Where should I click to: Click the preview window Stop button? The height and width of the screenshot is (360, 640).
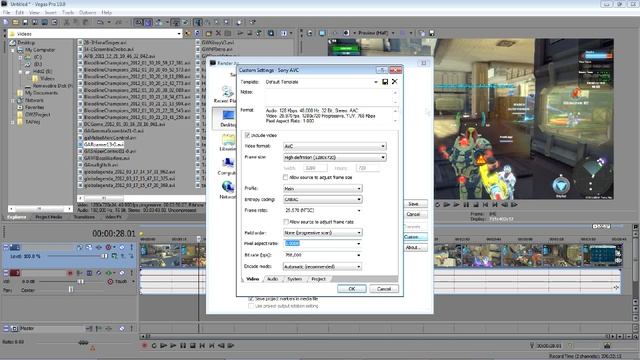(476, 204)
